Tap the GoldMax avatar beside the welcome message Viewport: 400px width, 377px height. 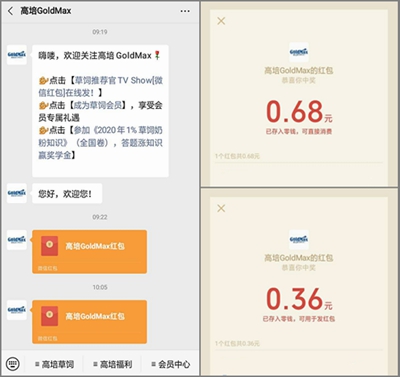(x=17, y=55)
